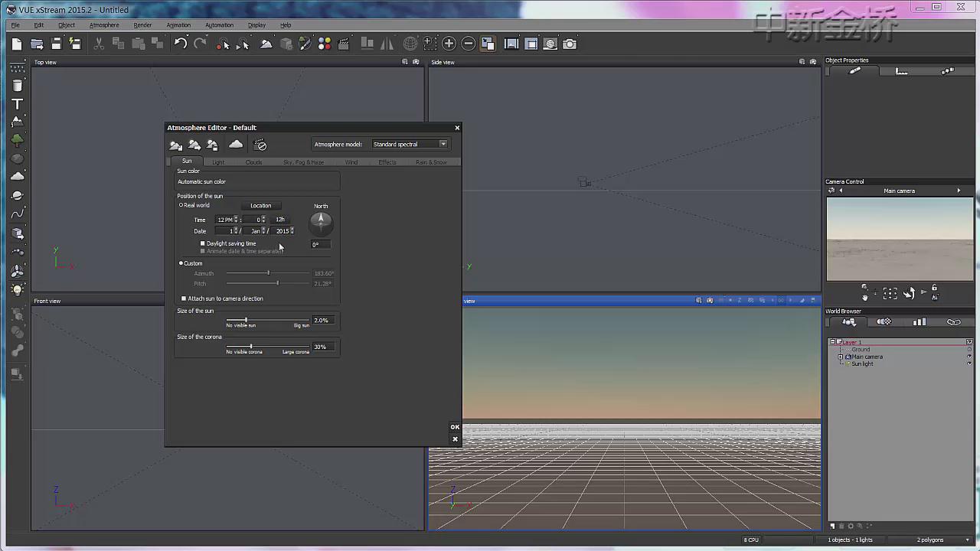Image resolution: width=980 pixels, height=551 pixels.
Task: Click the Size of the corona slider
Action: [x=267, y=347]
